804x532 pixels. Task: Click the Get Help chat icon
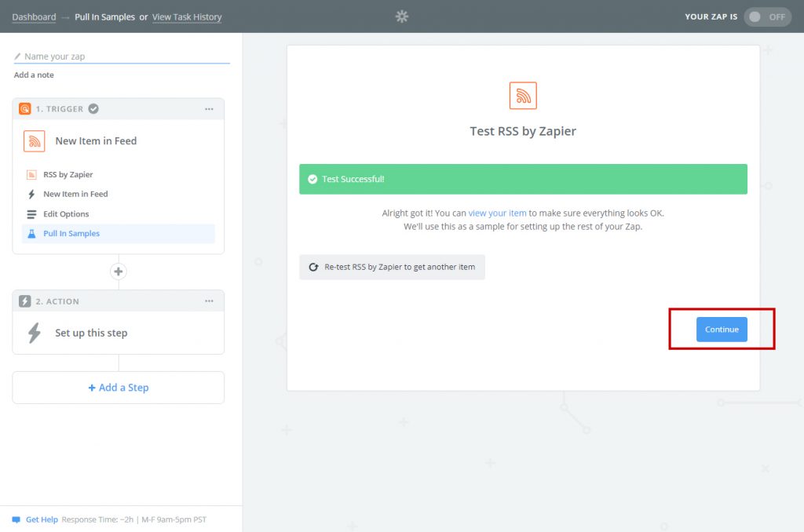pos(16,519)
